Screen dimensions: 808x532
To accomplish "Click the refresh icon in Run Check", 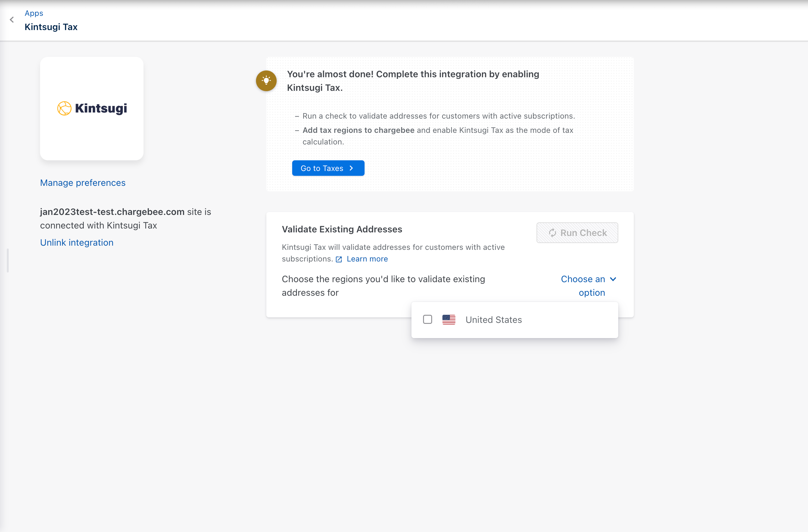I will [552, 233].
